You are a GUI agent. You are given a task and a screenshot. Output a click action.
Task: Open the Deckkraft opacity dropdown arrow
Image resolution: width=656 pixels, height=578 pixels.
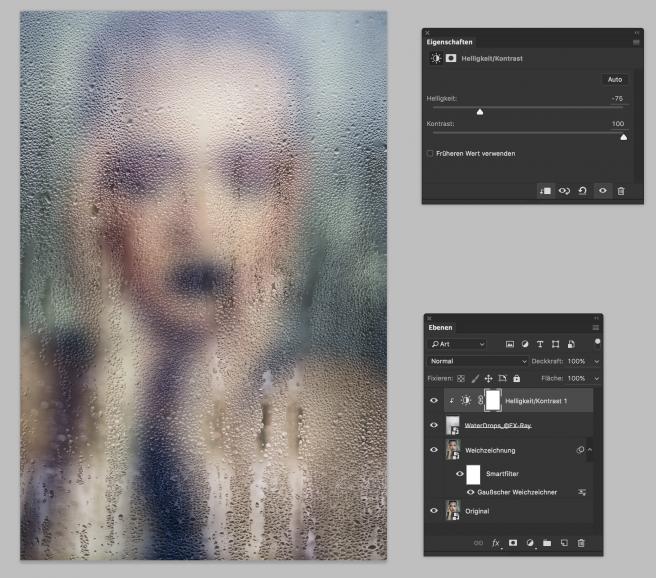[597, 361]
